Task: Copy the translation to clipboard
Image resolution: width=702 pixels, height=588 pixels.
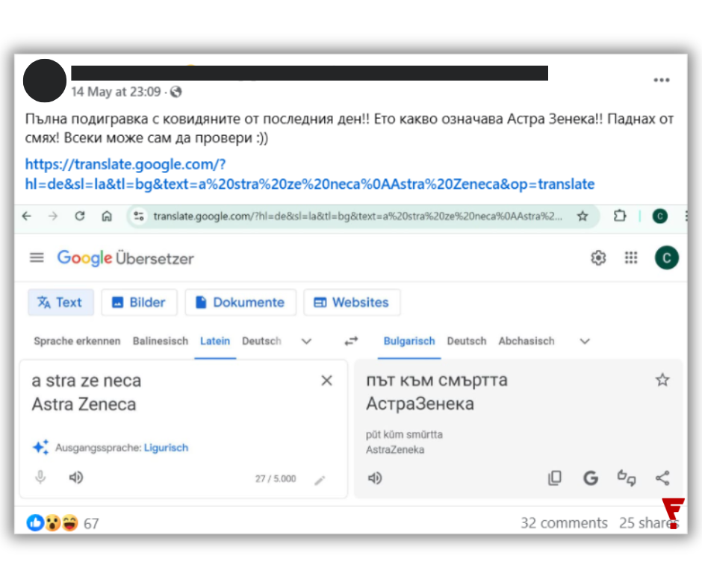Action: click(x=555, y=478)
